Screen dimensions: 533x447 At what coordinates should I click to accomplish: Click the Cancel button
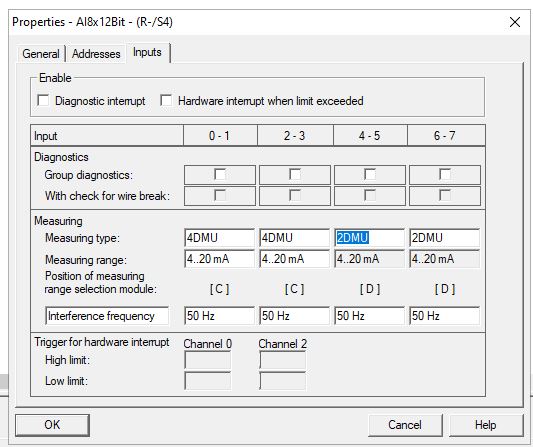(x=405, y=425)
